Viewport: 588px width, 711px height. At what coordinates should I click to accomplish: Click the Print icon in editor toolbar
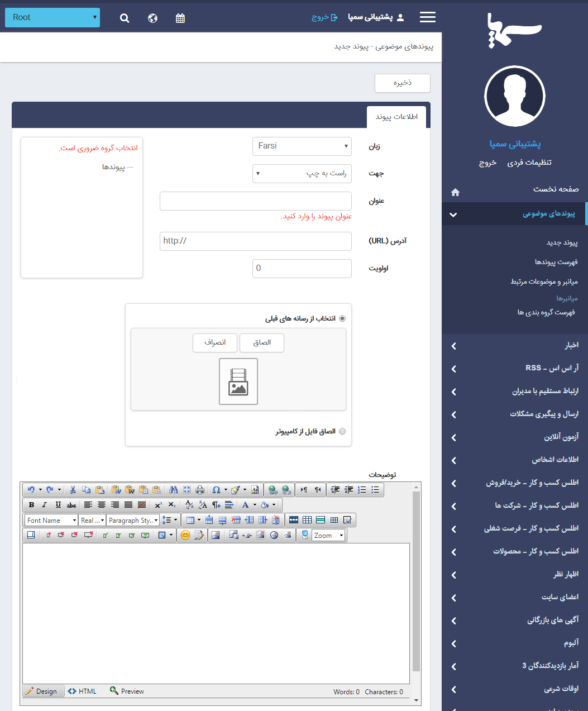200,490
